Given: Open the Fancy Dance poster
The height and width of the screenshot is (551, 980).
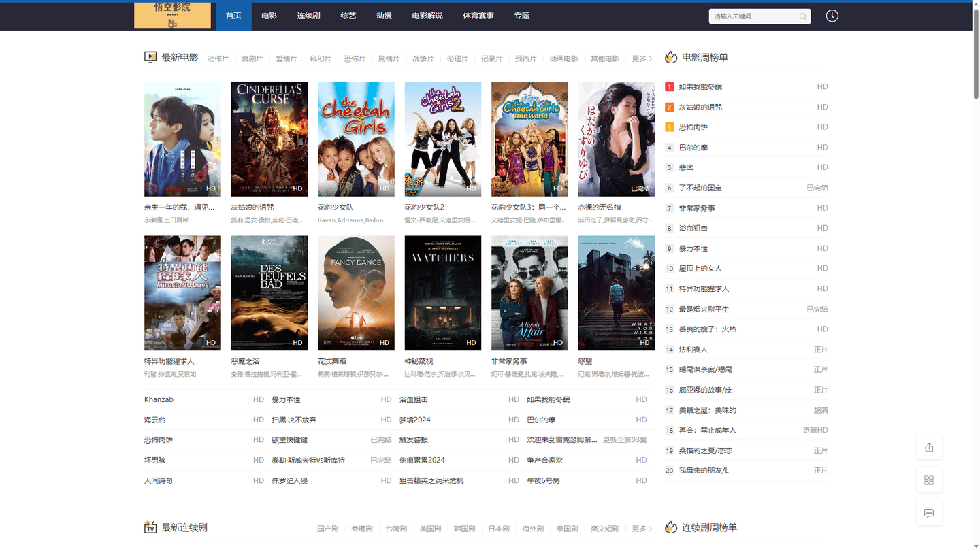Looking at the screenshot, I should [356, 293].
